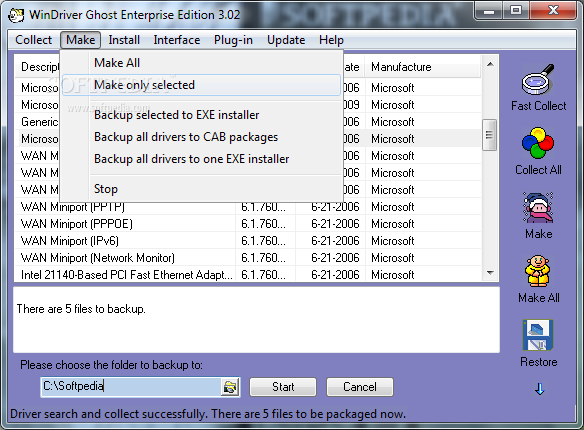Select the WAN Miniport (Network Monitor) row

pos(248,258)
